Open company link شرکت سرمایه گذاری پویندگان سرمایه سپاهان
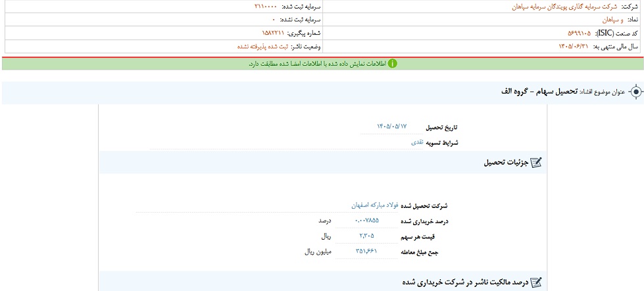Screen dimensions: 644x291 [x=564, y=7]
